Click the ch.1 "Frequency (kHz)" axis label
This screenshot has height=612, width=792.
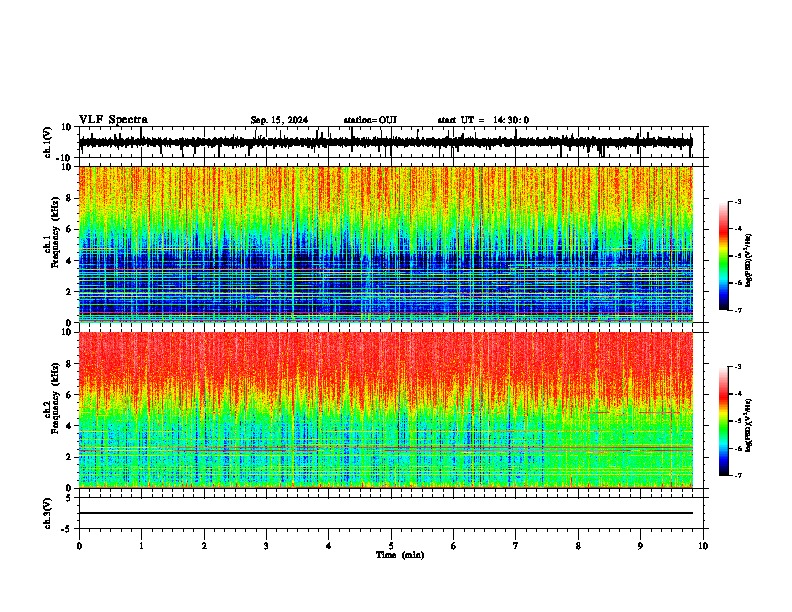[x=55, y=232]
